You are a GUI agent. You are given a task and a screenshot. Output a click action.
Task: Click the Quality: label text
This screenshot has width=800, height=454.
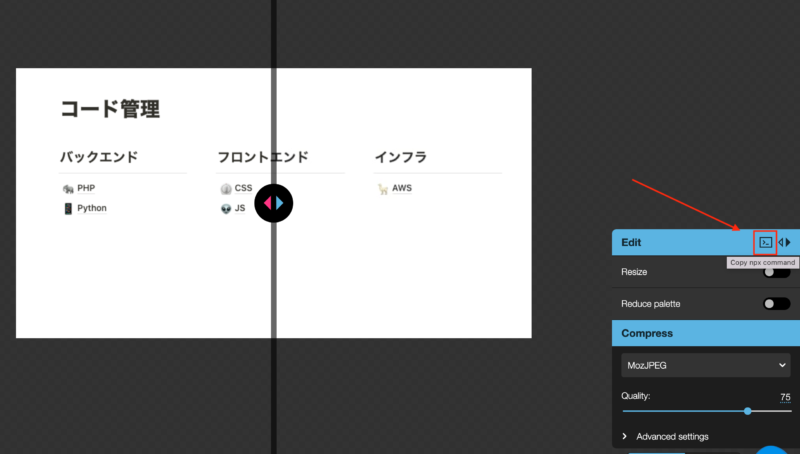635,396
